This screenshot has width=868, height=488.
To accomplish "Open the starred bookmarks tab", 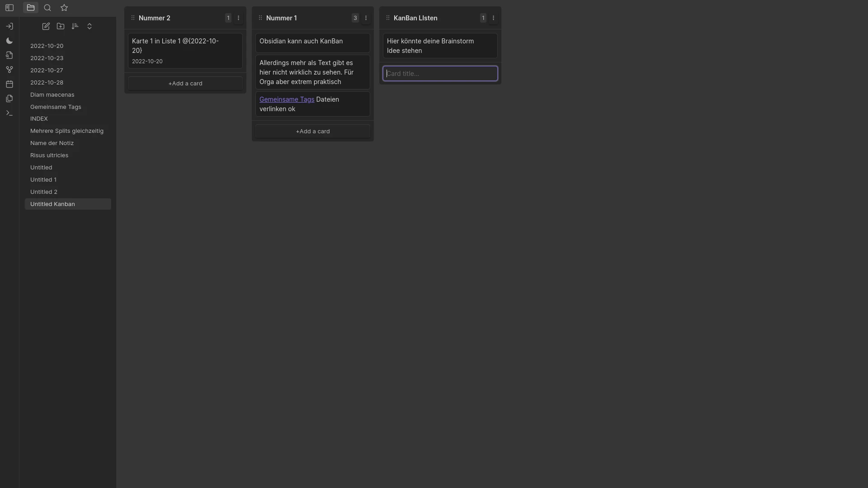I will (x=64, y=8).
